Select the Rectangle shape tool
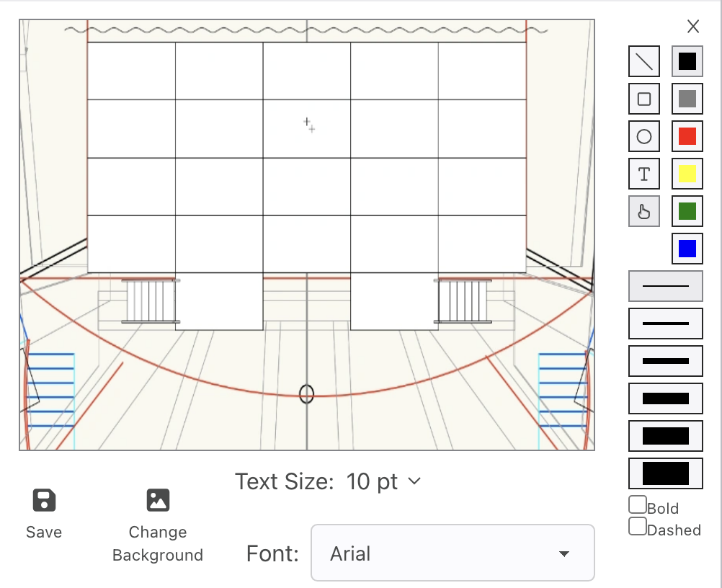This screenshot has width=722, height=588. click(x=644, y=99)
